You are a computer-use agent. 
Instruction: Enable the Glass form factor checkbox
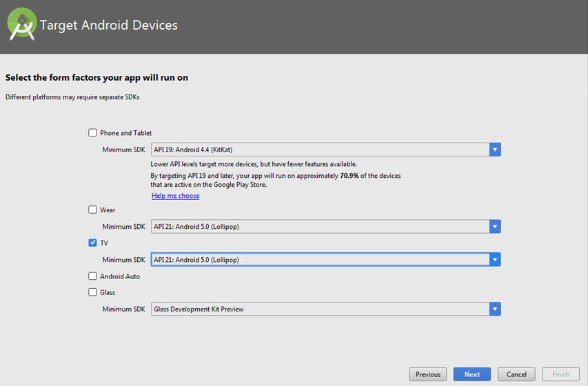pyautogui.click(x=92, y=292)
